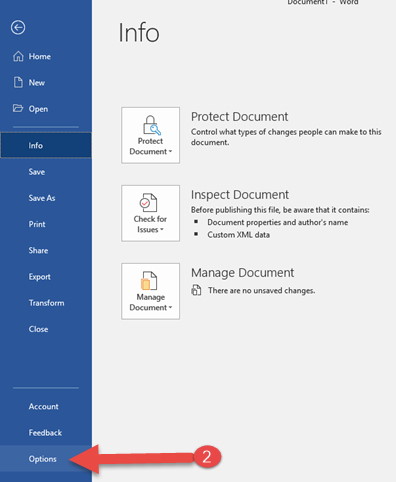Image resolution: width=396 pixels, height=482 pixels.
Task: Click the Open folder icon
Action: tap(18, 108)
